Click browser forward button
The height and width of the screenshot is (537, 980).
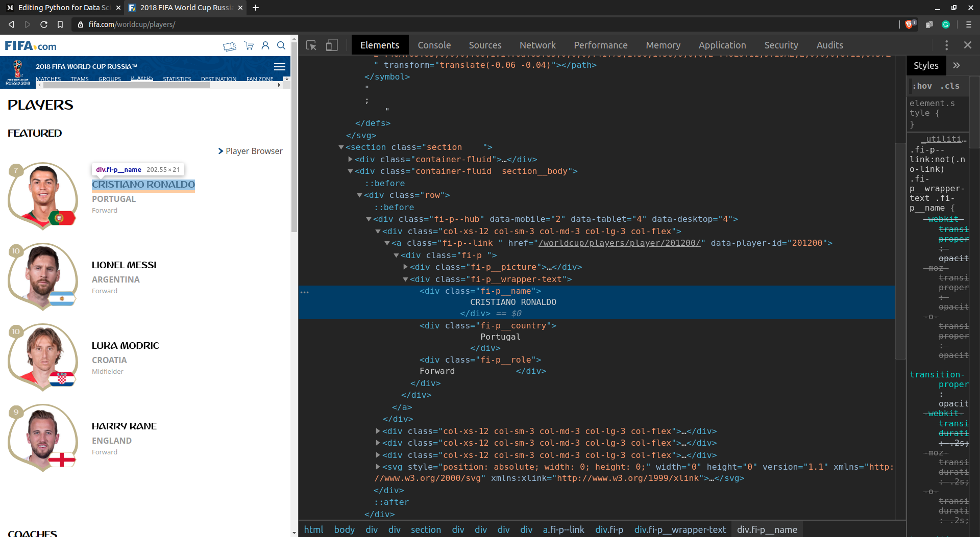click(x=28, y=24)
